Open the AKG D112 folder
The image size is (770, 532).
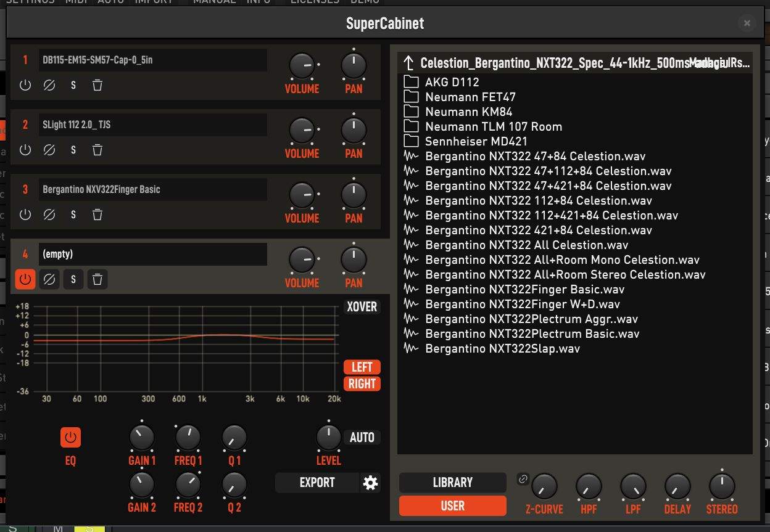coord(574,82)
